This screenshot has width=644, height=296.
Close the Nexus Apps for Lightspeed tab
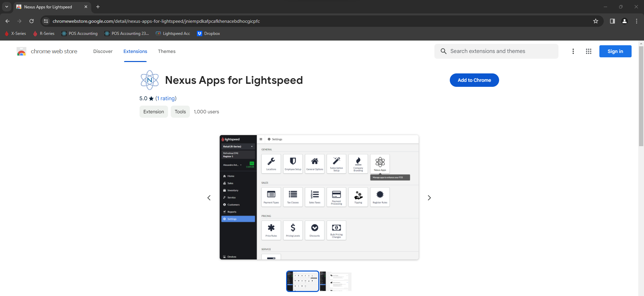coord(86,7)
